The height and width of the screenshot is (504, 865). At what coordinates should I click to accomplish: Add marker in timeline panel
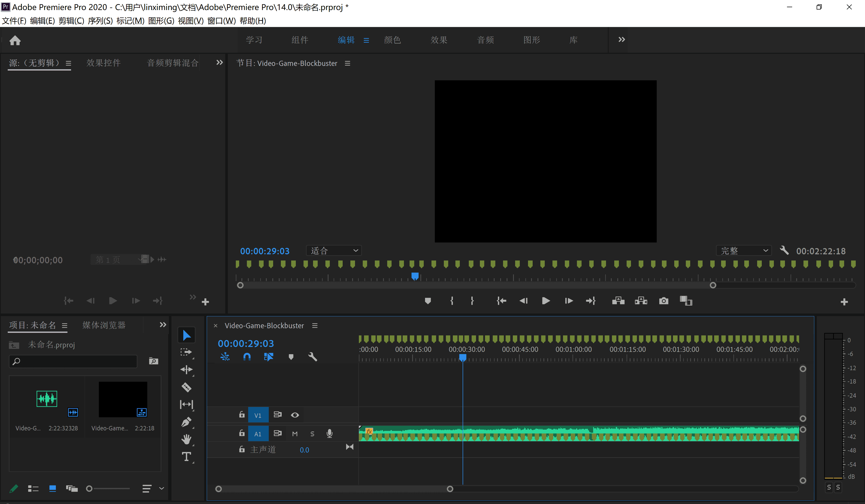291,357
